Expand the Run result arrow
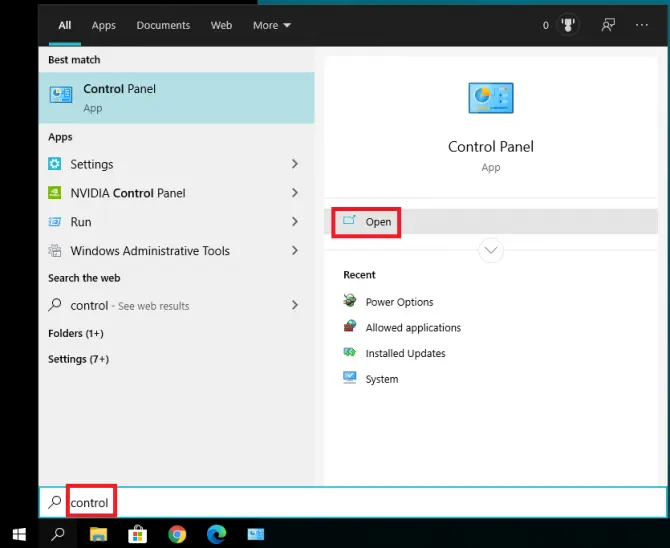The height and width of the screenshot is (548, 670). click(x=295, y=221)
